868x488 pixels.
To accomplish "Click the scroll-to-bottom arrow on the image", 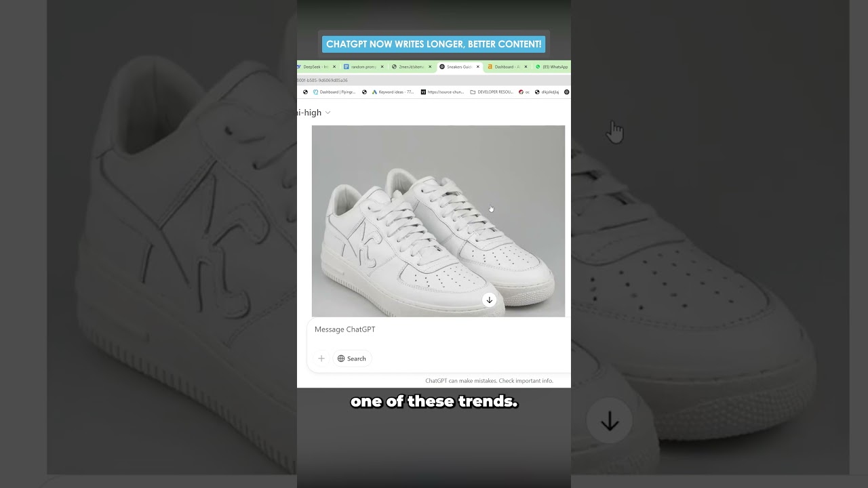I will pos(489,300).
